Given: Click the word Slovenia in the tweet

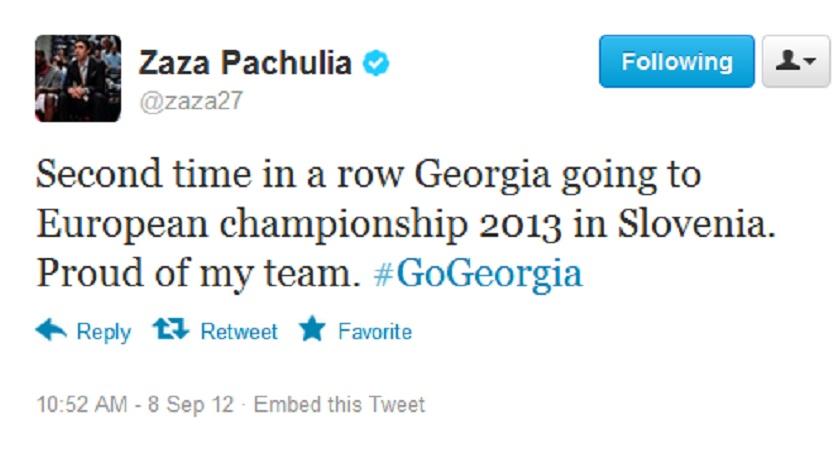Looking at the screenshot, I should pyautogui.click(x=707, y=224).
